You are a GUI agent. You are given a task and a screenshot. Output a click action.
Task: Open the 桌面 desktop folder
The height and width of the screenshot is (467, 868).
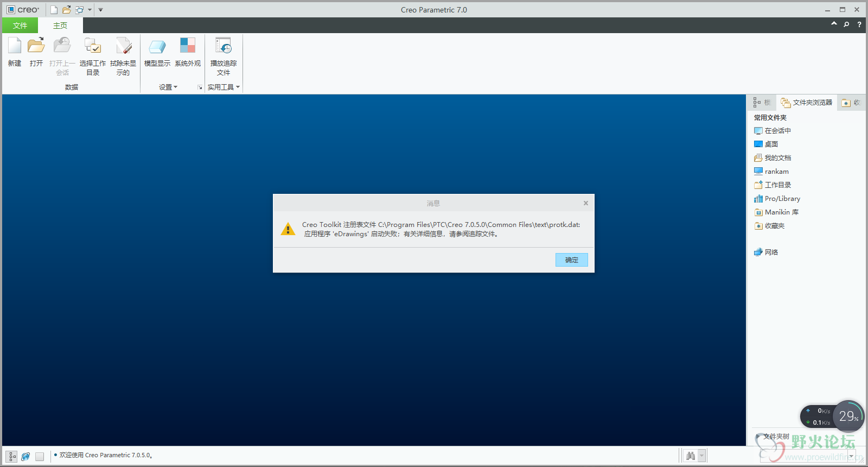click(x=766, y=144)
